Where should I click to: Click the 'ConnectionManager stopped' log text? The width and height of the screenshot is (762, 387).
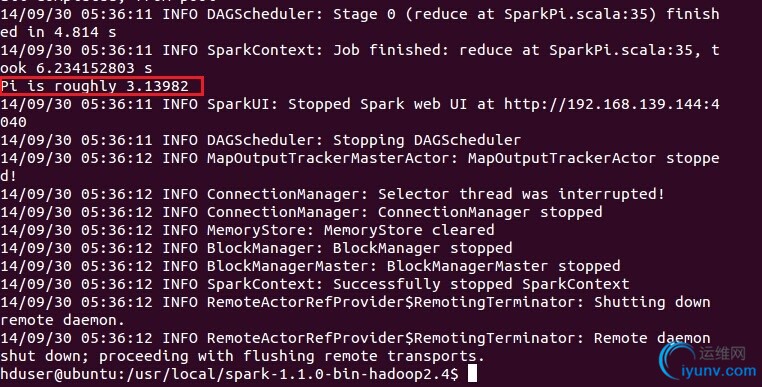(490, 212)
